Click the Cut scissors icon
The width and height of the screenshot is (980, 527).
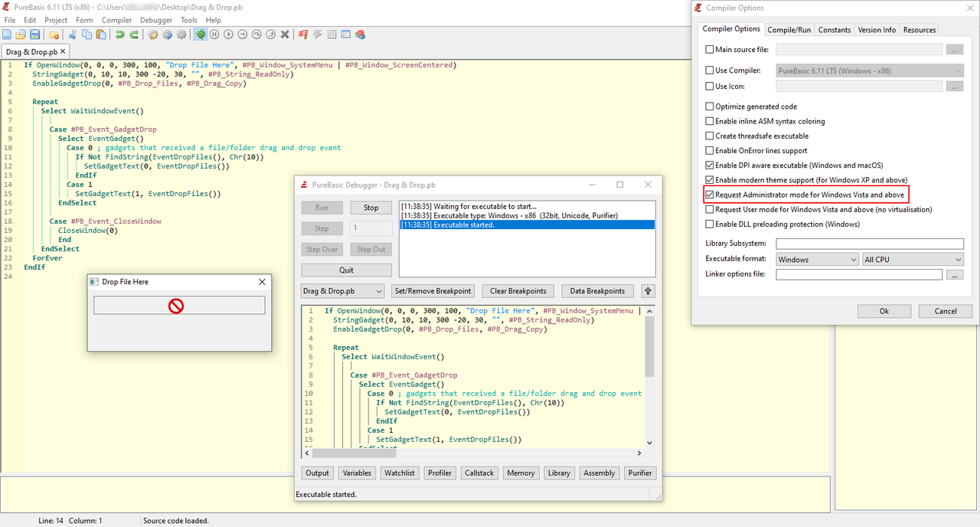coord(73,34)
